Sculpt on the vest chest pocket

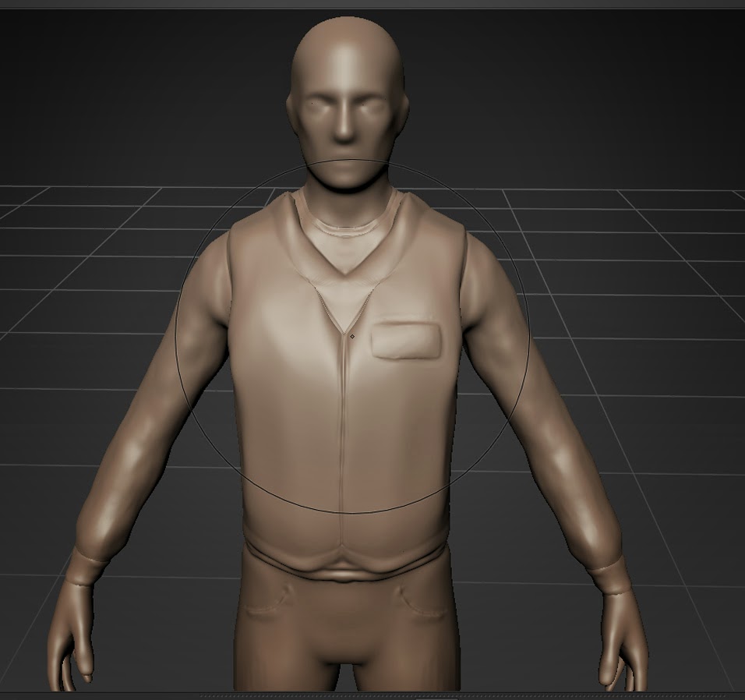pos(407,341)
